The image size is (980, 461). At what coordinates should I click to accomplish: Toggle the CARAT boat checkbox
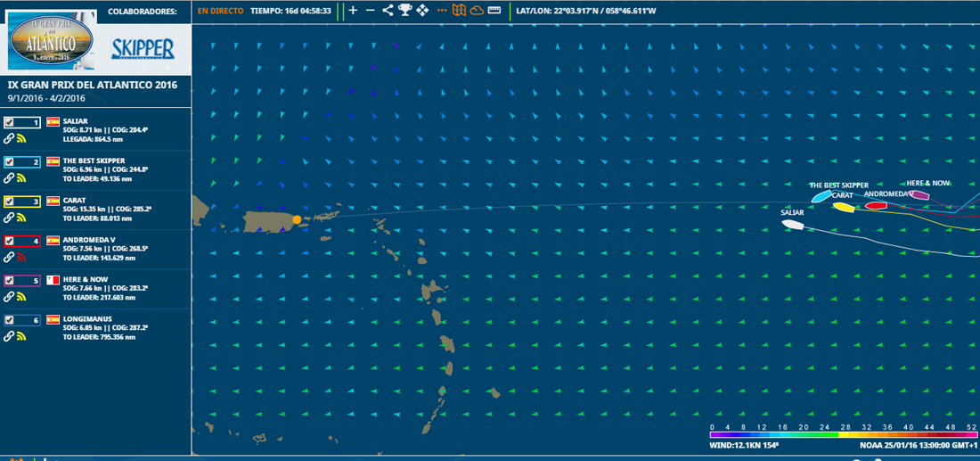point(9,202)
